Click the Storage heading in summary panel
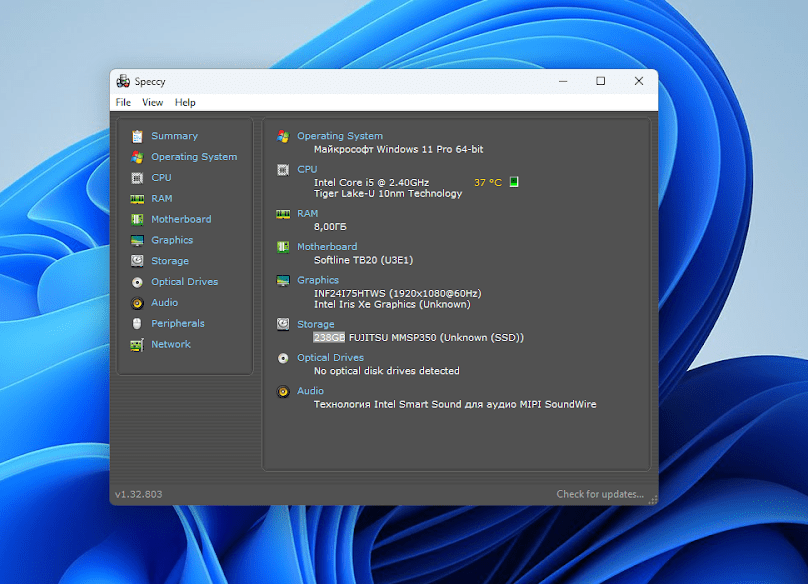Image resolution: width=808 pixels, height=584 pixels. [315, 324]
